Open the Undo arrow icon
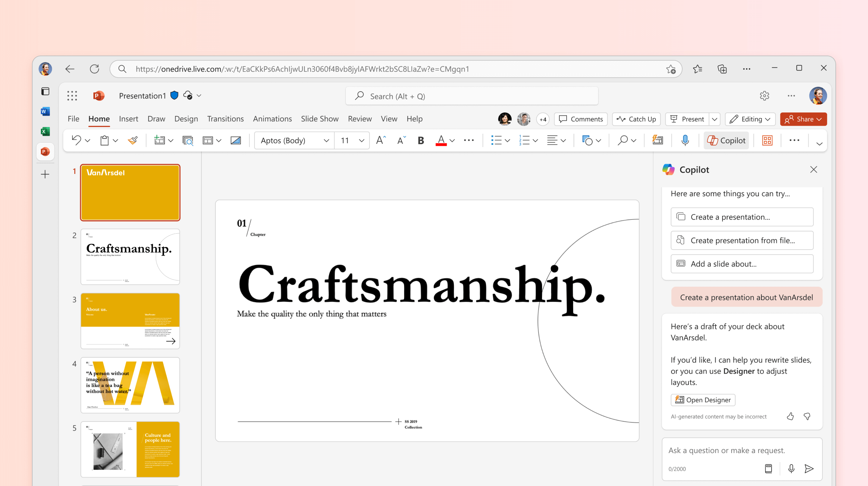 [x=76, y=140]
